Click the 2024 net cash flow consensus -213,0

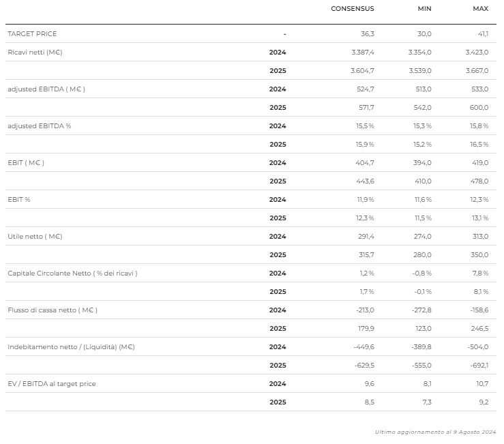(364, 310)
